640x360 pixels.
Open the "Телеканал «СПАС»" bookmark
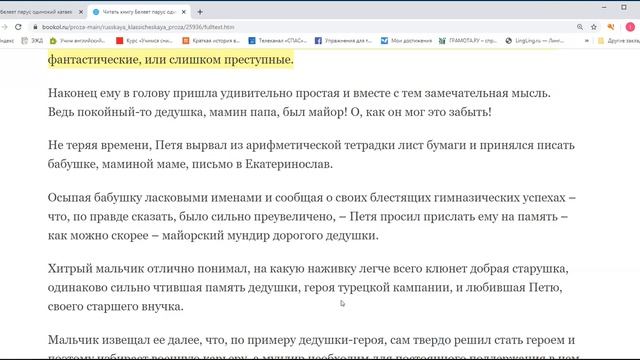[x=278, y=40]
